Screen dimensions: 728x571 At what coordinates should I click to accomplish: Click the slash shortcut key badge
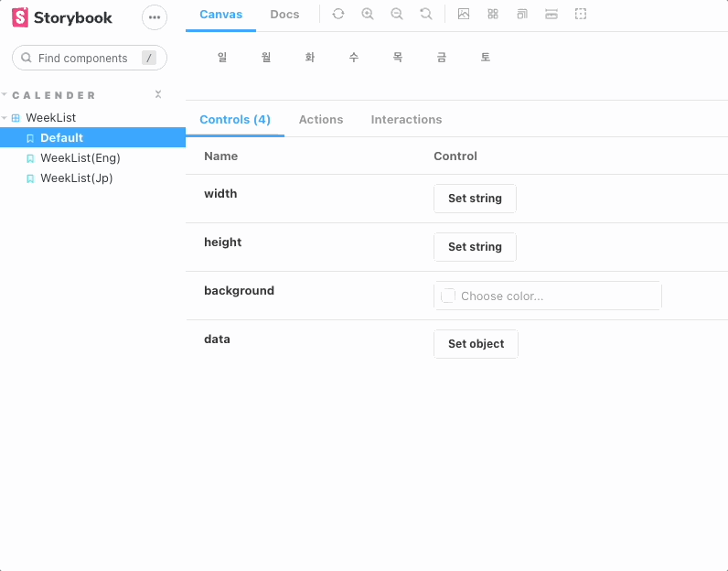tap(149, 58)
